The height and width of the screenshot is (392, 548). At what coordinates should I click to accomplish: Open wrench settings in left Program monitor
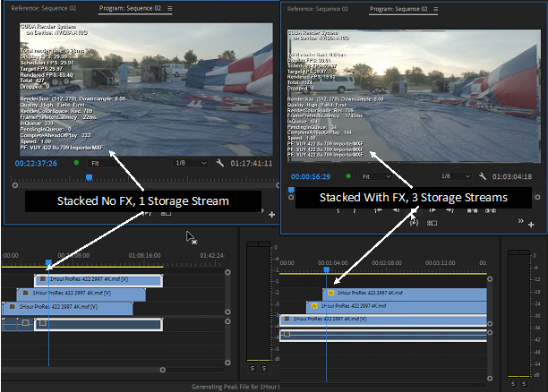pos(220,163)
